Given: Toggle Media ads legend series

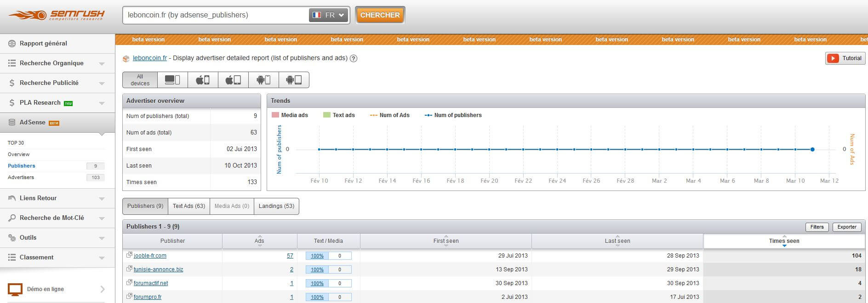Looking at the screenshot, I should point(290,115).
